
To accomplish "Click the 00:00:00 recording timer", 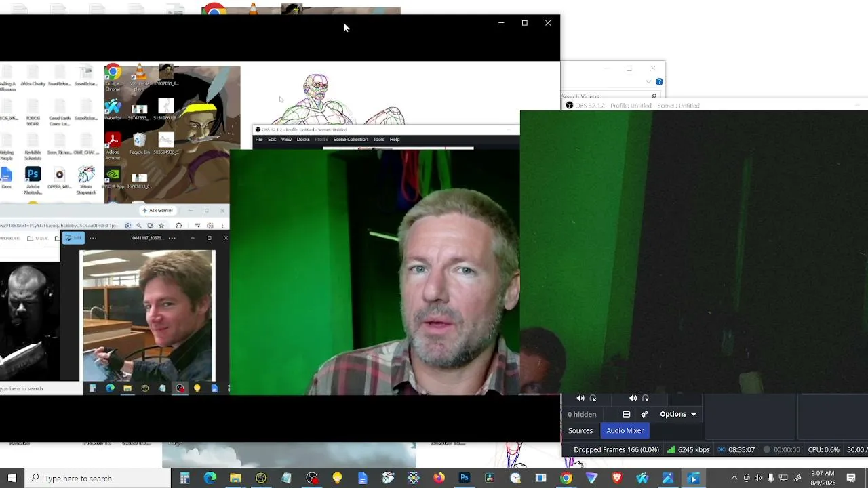I will click(782, 449).
